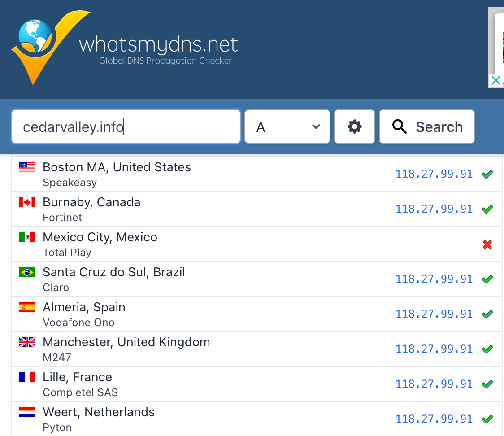Viewport: 504px width, 436px height.
Task: Click the green checkmark beside Manchester result
Action: [487, 349]
